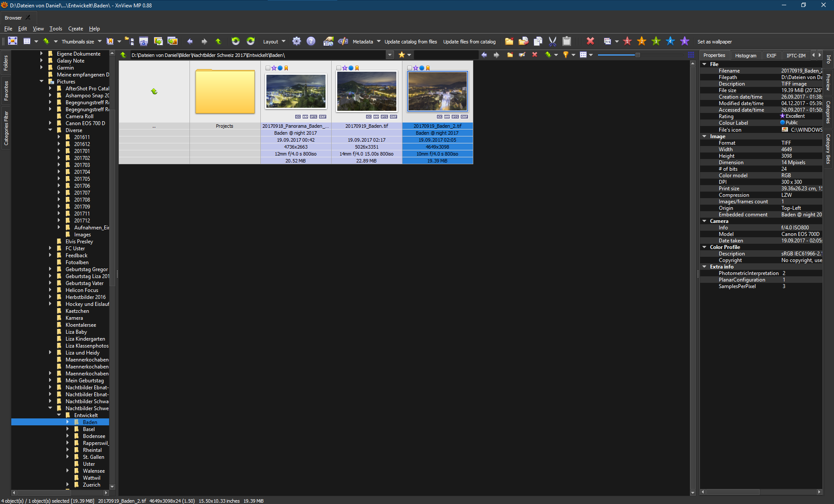Paste with clipboard icon
Image resolution: width=834 pixels, height=504 pixels.
[x=567, y=41]
